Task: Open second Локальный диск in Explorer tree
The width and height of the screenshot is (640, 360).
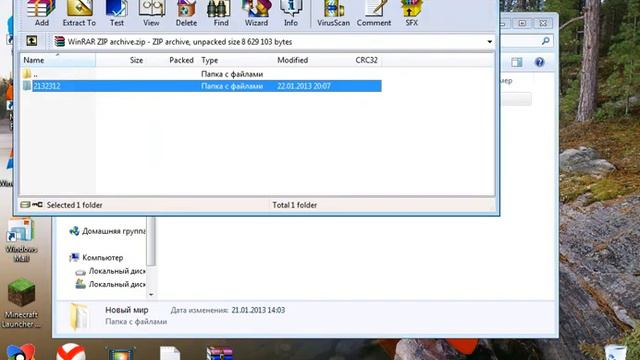Action: pos(110,284)
